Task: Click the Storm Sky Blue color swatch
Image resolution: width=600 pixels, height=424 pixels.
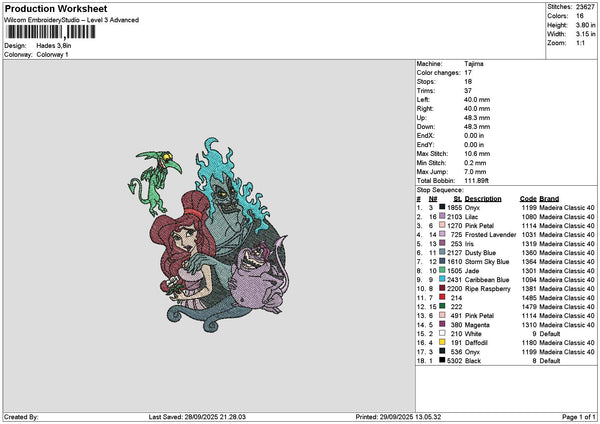Action: pyautogui.click(x=442, y=261)
